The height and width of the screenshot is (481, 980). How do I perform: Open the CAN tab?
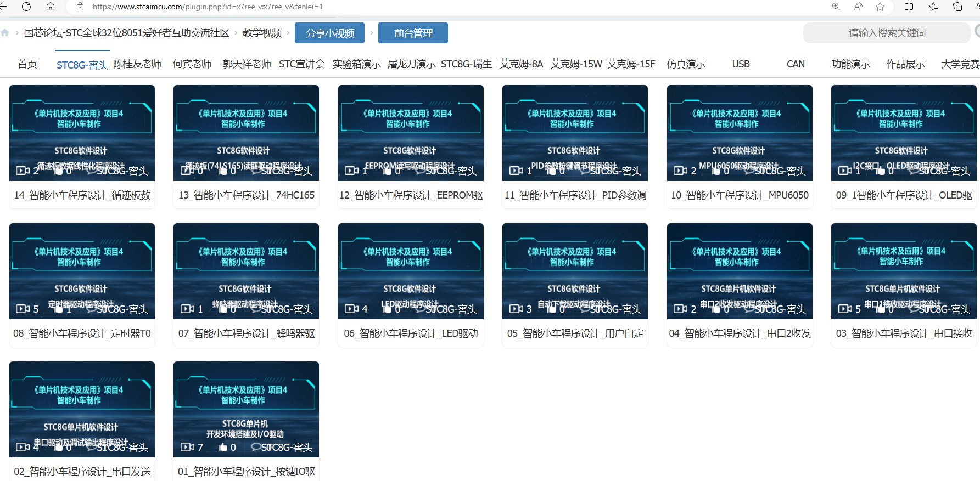click(796, 64)
